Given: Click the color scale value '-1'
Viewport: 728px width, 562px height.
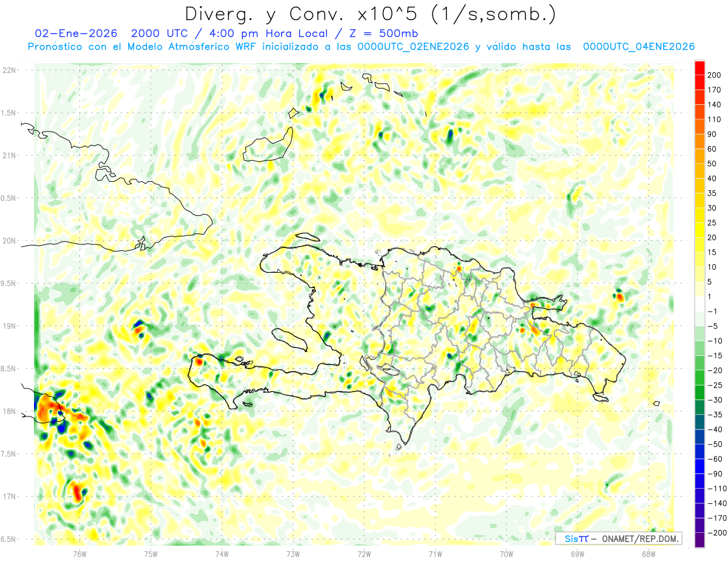Looking at the screenshot, I should point(713,311).
